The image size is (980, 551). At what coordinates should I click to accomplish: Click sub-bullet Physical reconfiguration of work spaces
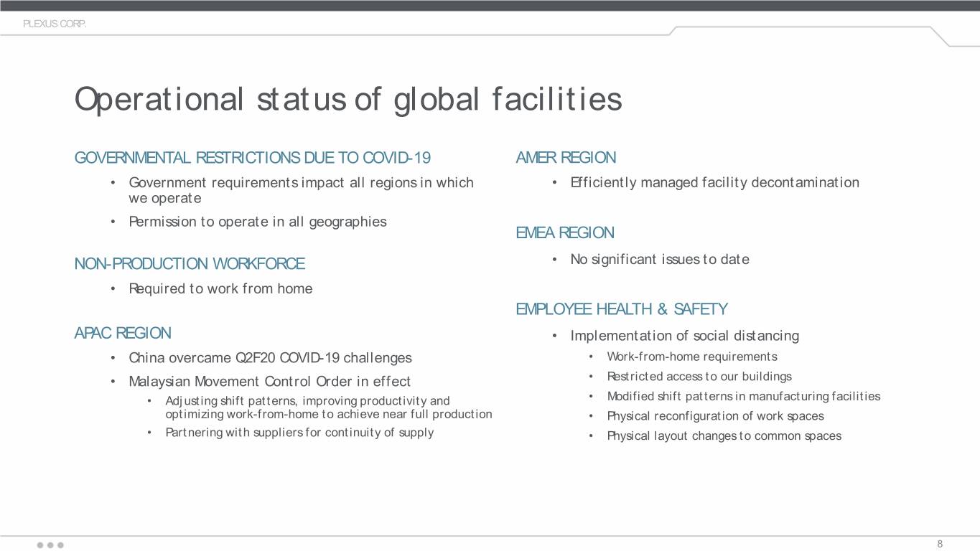(715, 416)
